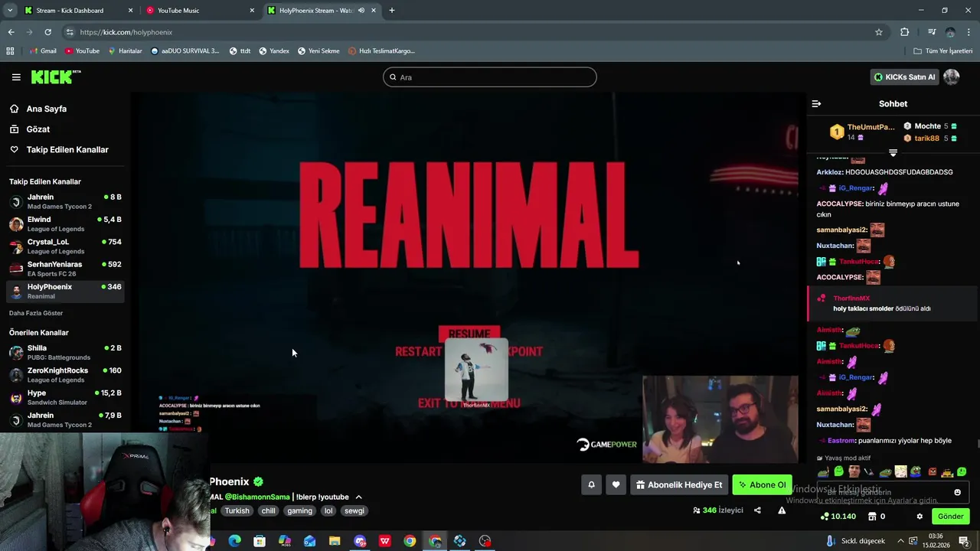Screen dimensions: 980x551
Task: Click the report warning triangle icon
Action: pos(782,510)
